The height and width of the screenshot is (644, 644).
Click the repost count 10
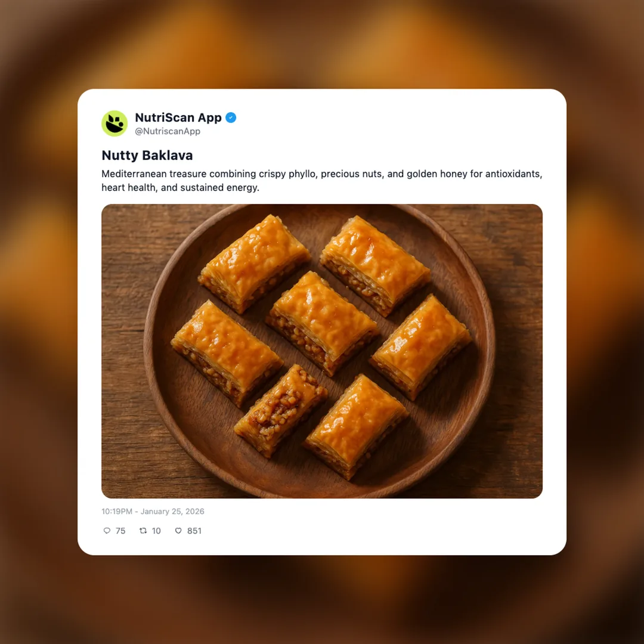click(156, 531)
